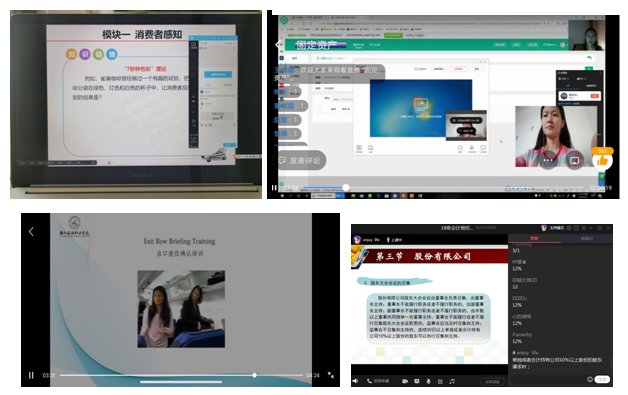The height and width of the screenshot is (395, 628).
Task: Click the white send button in chat panel
Action: click(x=602, y=379)
